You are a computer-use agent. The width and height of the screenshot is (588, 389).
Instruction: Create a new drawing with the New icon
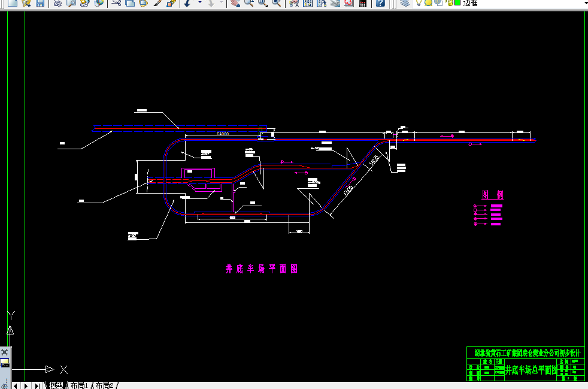point(13,3)
